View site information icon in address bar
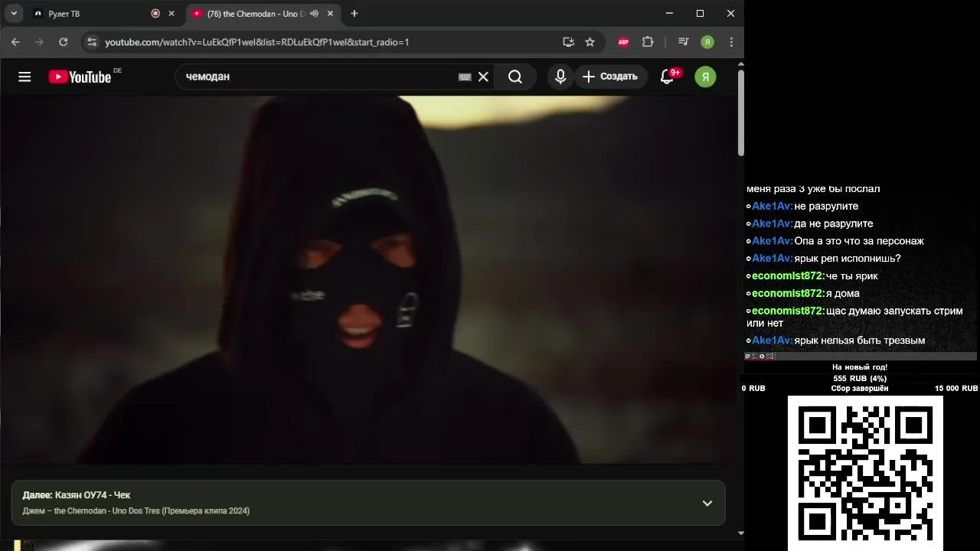The width and height of the screenshot is (980, 551). point(92,42)
